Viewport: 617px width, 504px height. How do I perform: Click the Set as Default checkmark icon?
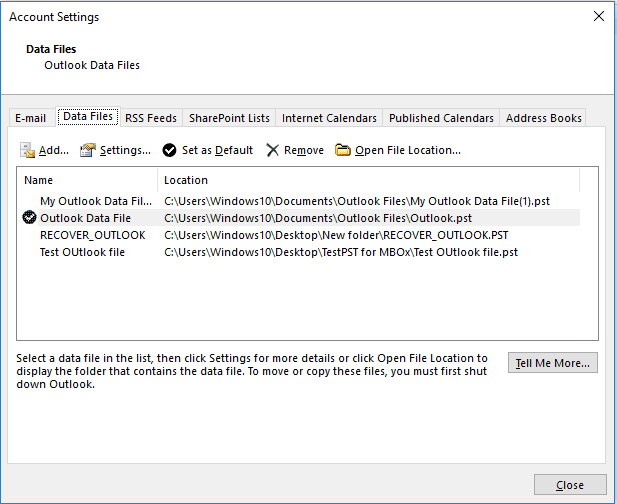[x=170, y=150]
